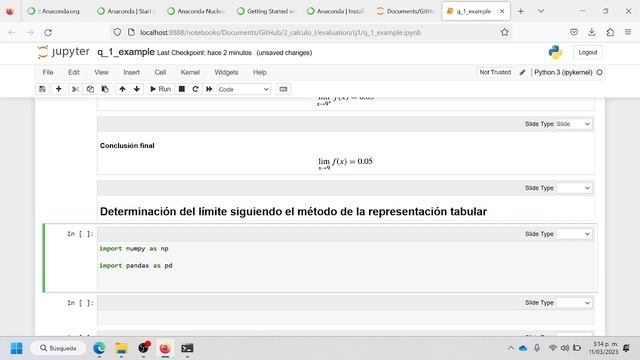The width and height of the screenshot is (640, 360).
Task: Cut selected cells with the scissors icon
Action: click(x=75, y=89)
